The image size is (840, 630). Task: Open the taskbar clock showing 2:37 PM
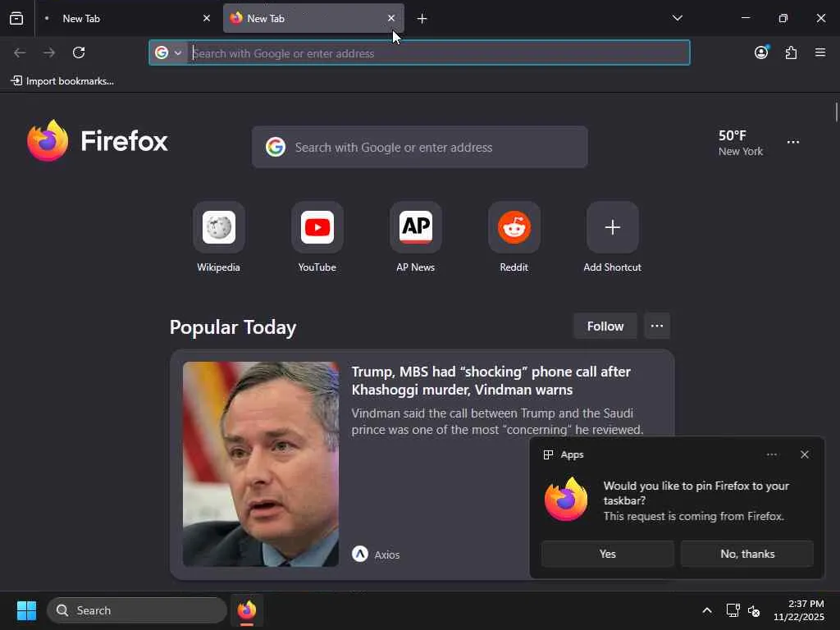click(x=798, y=610)
